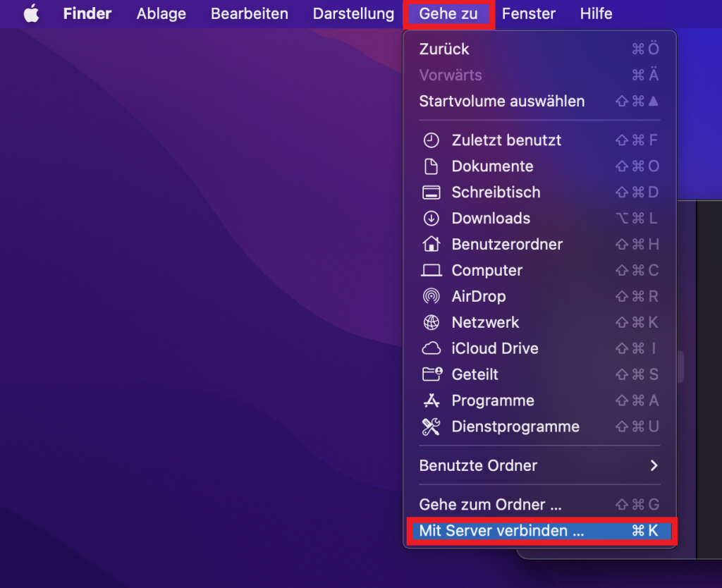
Task: Click the Netzwerk globe icon
Action: pyautogui.click(x=431, y=323)
